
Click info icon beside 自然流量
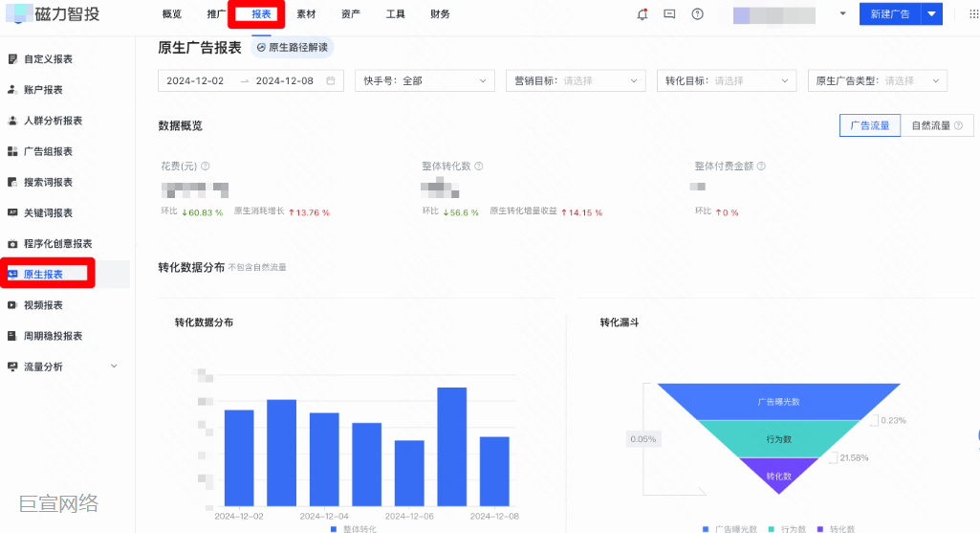[x=958, y=125]
